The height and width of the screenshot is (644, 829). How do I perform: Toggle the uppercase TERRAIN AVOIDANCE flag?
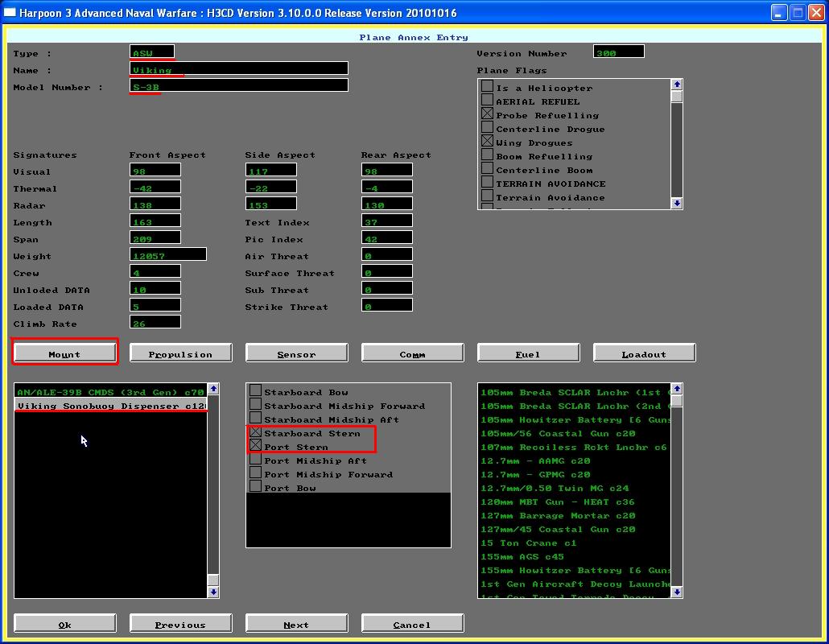click(487, 183)
